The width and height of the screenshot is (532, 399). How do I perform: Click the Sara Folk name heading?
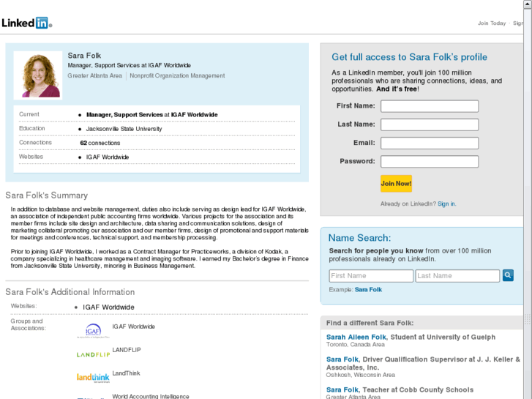click(84, 56)
